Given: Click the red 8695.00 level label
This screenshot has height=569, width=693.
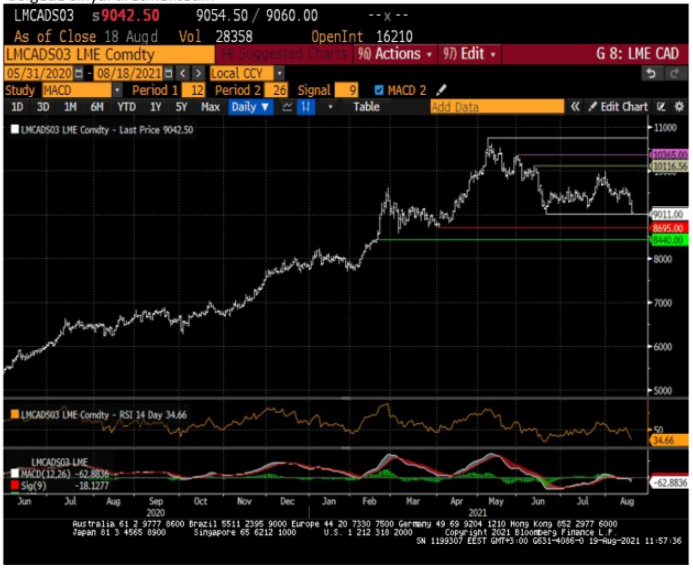Looking at the screenshot, I should (x=670, y=228).
